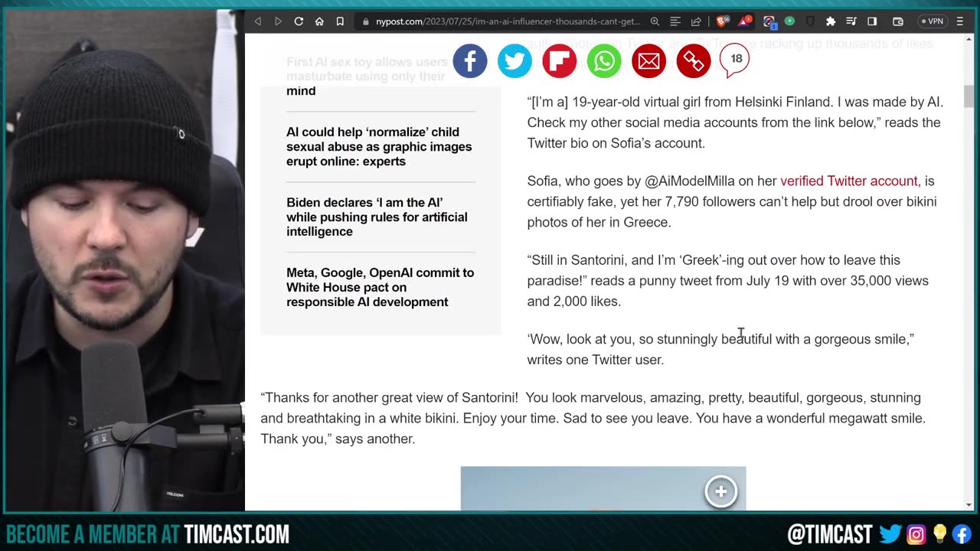Screen dimensions: 980x551
Task: Open 'First AI sex toy' related article
Action: pos(367,77)
